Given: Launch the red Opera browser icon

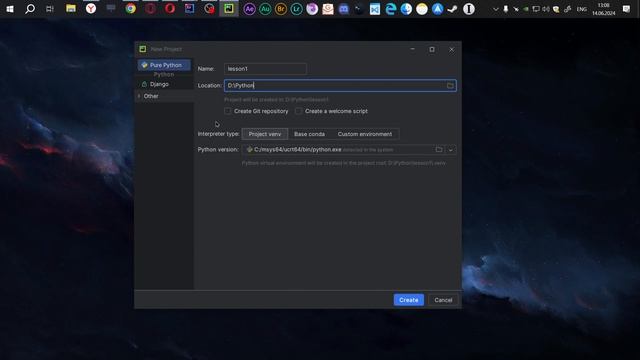Looking at the screenshot, I should [170, 9].
